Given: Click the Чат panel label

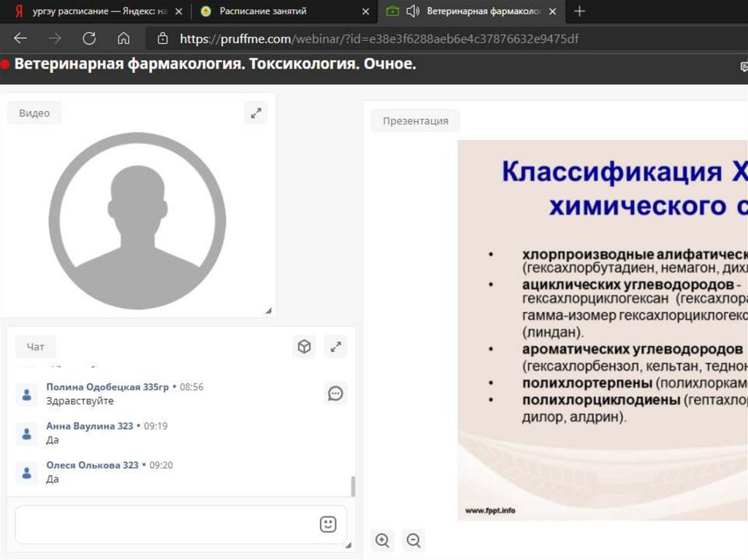Looking at the screenshot, I should click(x=35, y=348).
